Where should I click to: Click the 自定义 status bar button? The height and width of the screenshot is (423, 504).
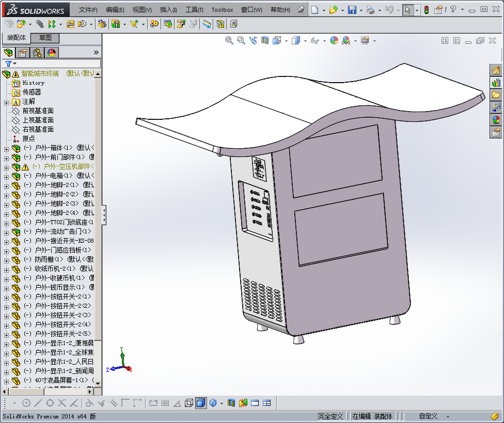pyautogui.click(x=428, y=417)
